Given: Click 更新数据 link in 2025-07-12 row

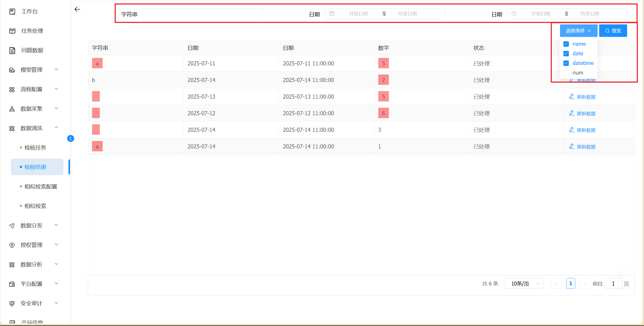Looking at the screenshot, I should [x=586, y=113].
